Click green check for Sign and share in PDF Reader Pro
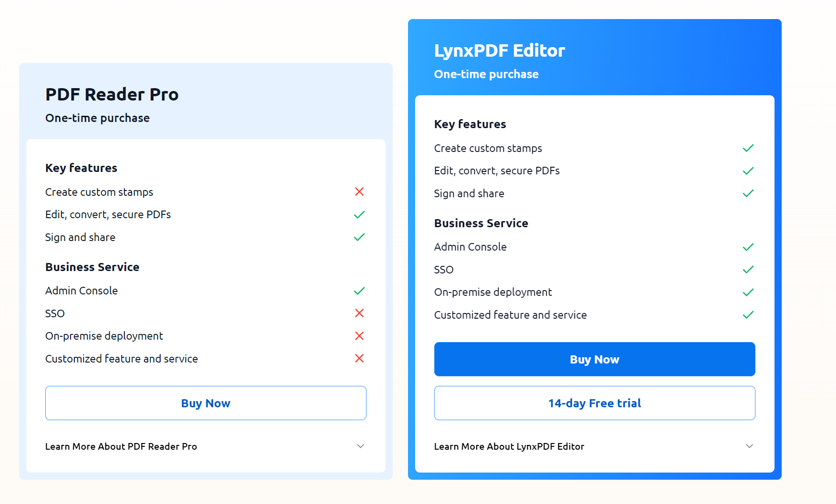Viewport: 836px width, 504px height. click(359, 237)
